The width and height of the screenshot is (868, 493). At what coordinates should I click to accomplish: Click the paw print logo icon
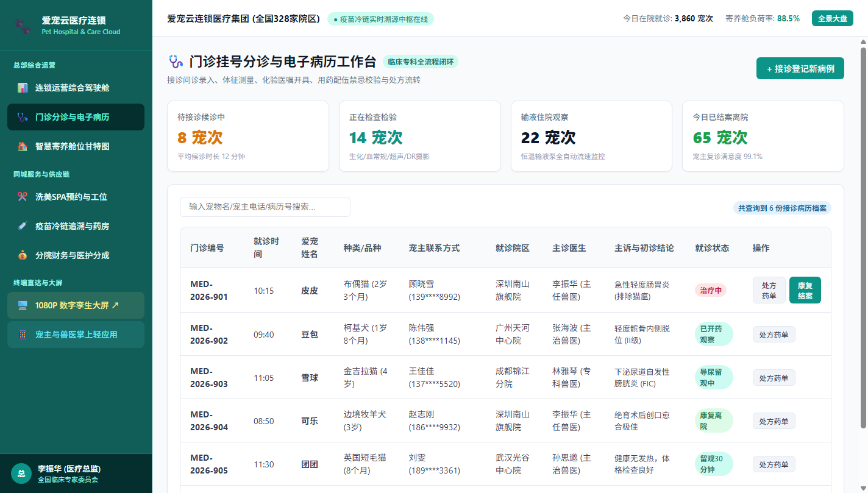click(x=22, y=25)
